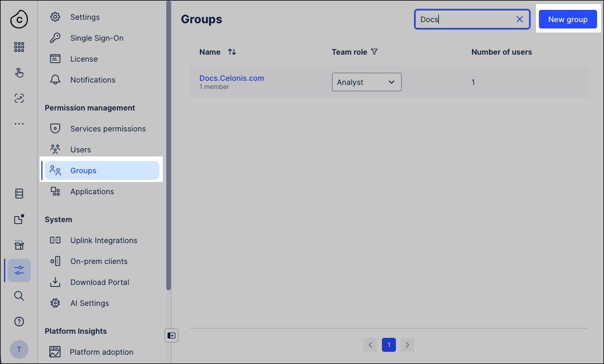Open the data integration database icon

19,194
